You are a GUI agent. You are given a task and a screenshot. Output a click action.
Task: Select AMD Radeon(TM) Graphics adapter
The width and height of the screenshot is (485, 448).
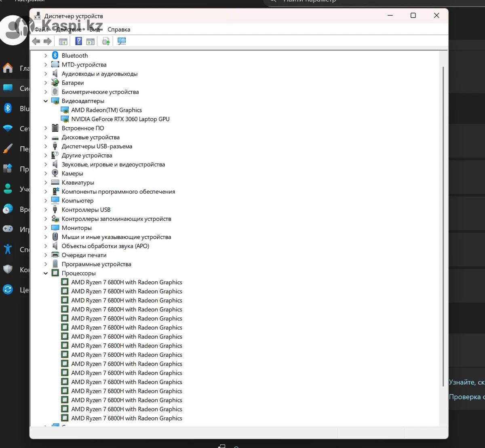click(106, 110)
